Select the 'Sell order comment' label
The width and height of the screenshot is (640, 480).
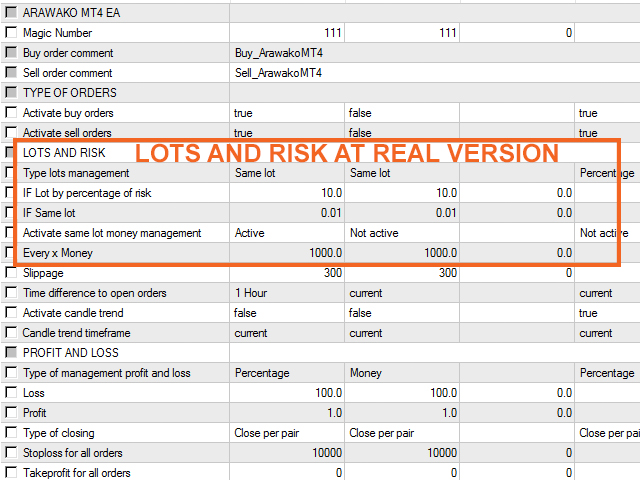[67, 73]
